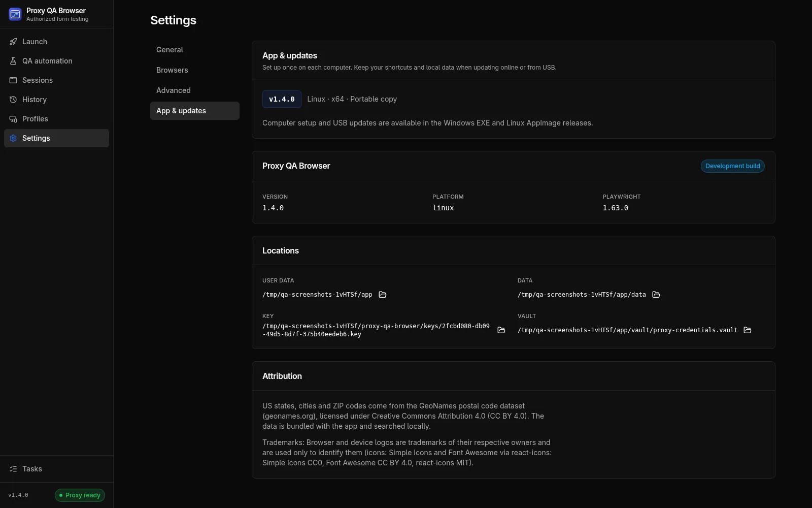Click the v1.4.0 version badge
812x508 pixels.
(282, 99)
